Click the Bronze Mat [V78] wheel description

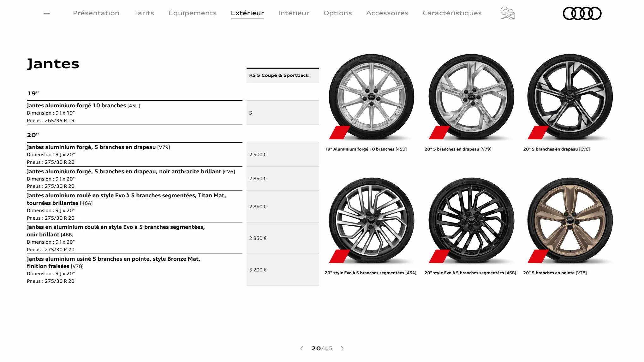[x=114, y=262]
